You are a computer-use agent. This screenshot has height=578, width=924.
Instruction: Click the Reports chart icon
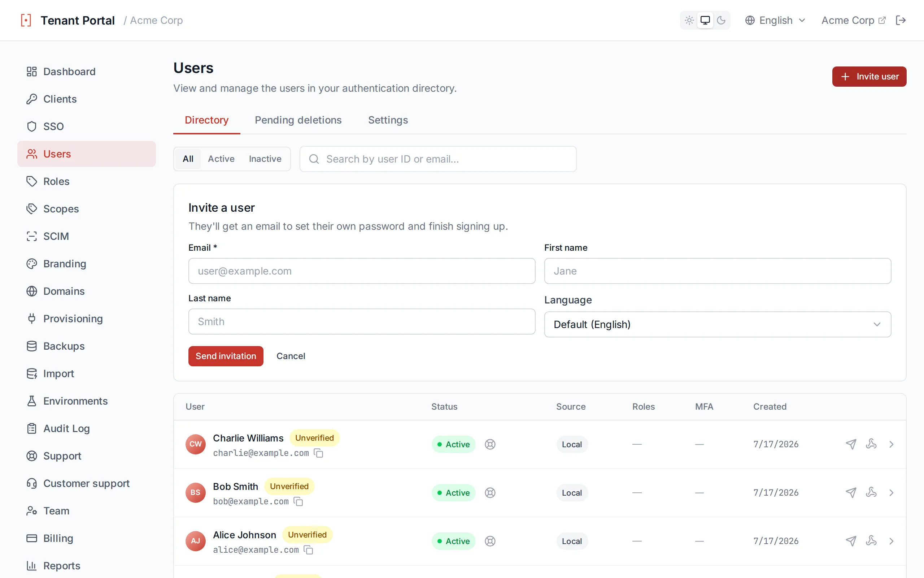[32, 566]
